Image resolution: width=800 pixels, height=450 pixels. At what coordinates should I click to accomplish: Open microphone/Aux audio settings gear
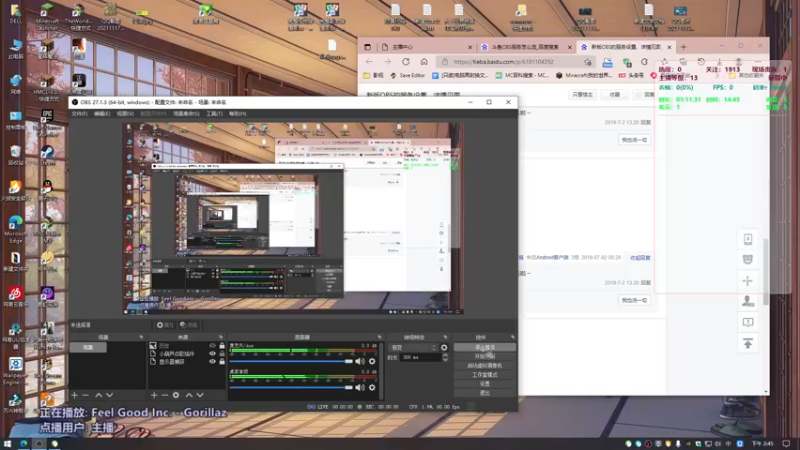click(x=372, y=361)
